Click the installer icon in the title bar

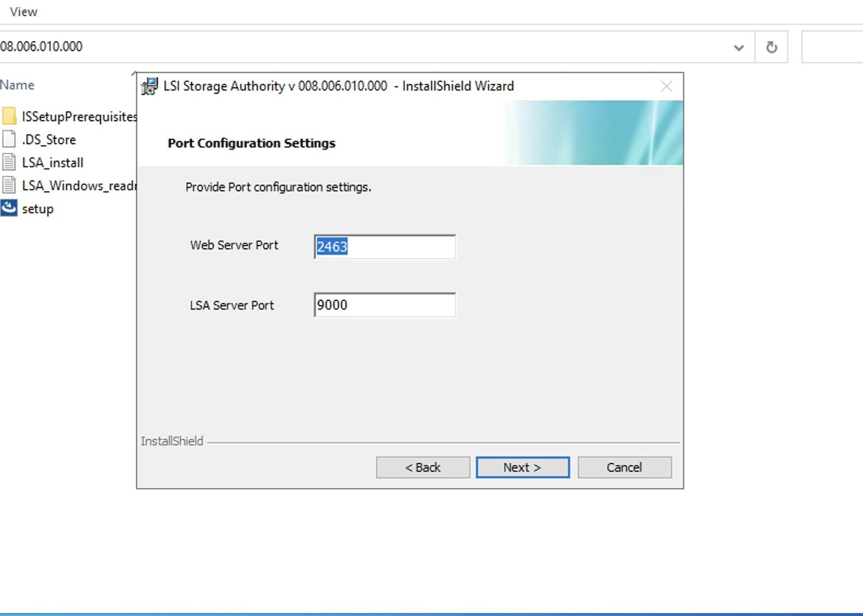pyautogui.click(x=149, y=86)
